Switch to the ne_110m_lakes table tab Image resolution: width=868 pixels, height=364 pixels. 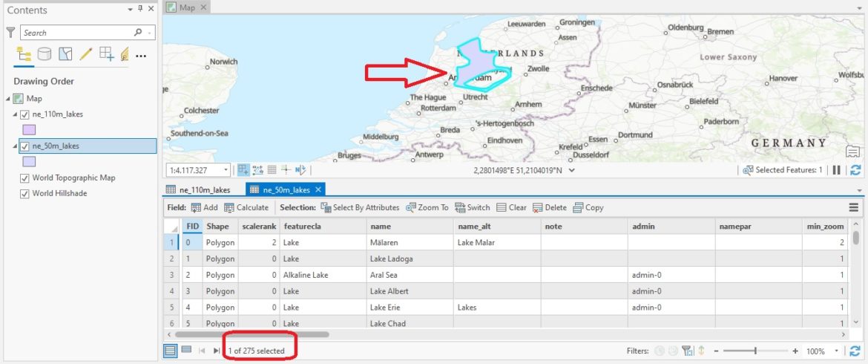pyautogui.click(x=198, y=189)
